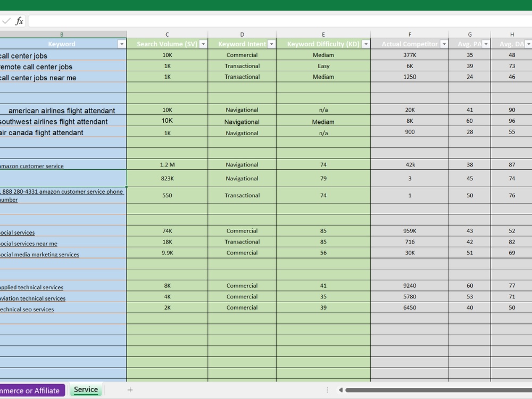
Task: Select the '823K' search volume cell
Action: [167, 178]
